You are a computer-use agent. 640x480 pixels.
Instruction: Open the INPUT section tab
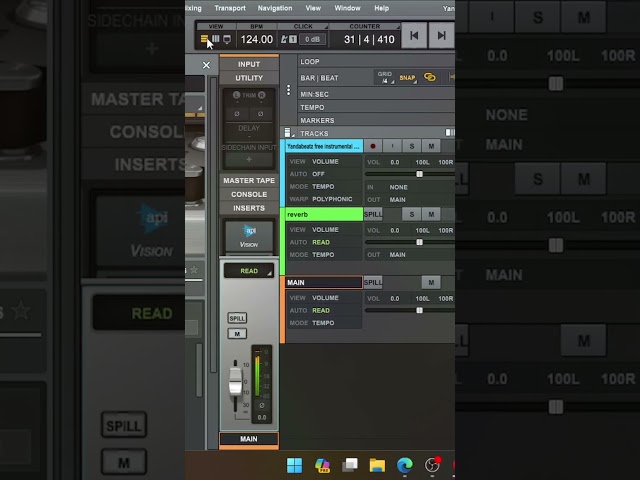tap(249, 64)
